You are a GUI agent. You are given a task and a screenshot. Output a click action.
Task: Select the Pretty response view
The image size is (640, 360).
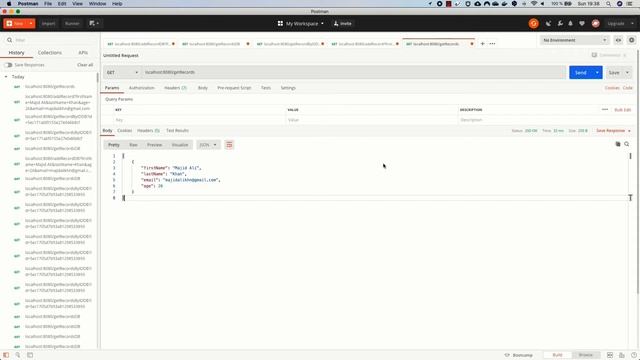point(114,145)
